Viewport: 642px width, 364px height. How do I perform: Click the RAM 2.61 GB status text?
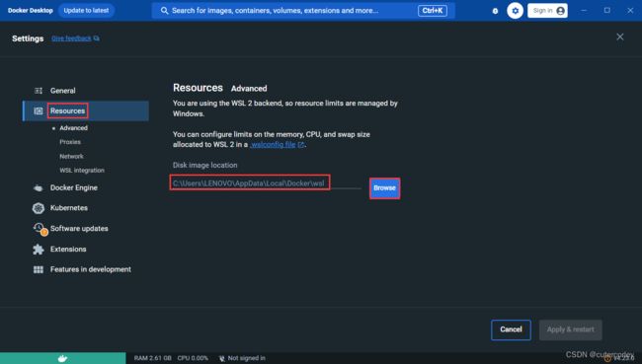[x=152, y=358]
